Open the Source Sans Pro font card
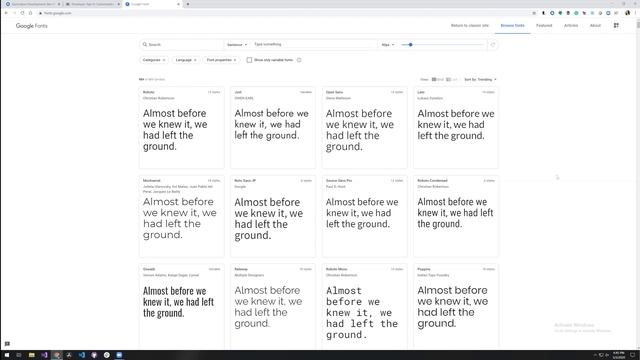 pyautogui.click(x=364, y=216)
